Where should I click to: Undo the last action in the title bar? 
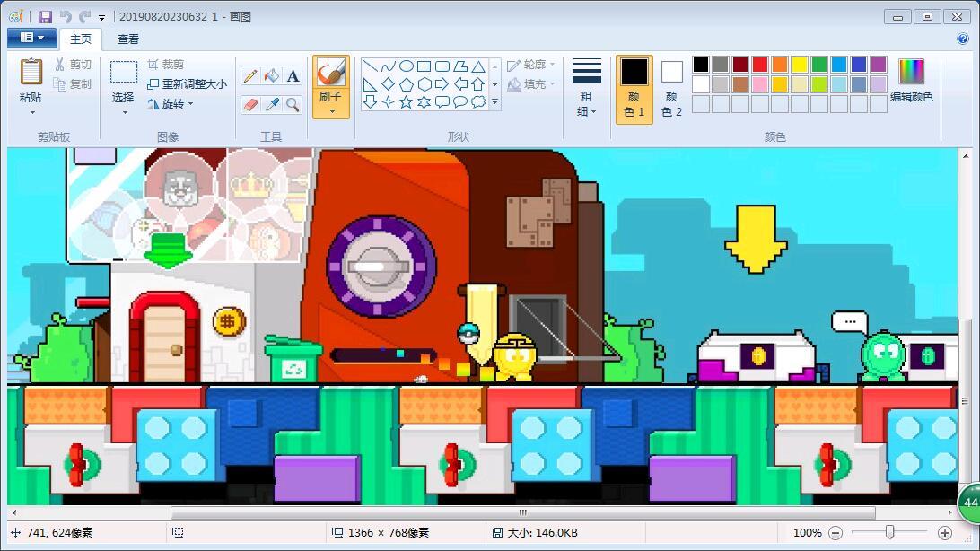tap(66, 17)
